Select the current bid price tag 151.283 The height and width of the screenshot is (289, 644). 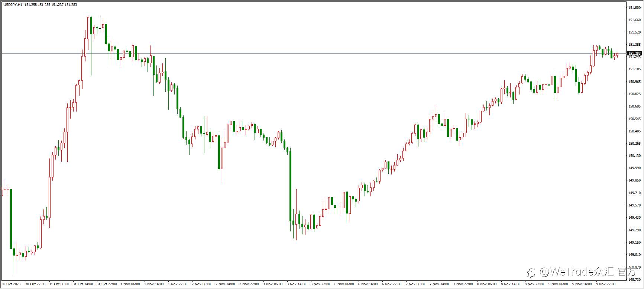[634, 54]
